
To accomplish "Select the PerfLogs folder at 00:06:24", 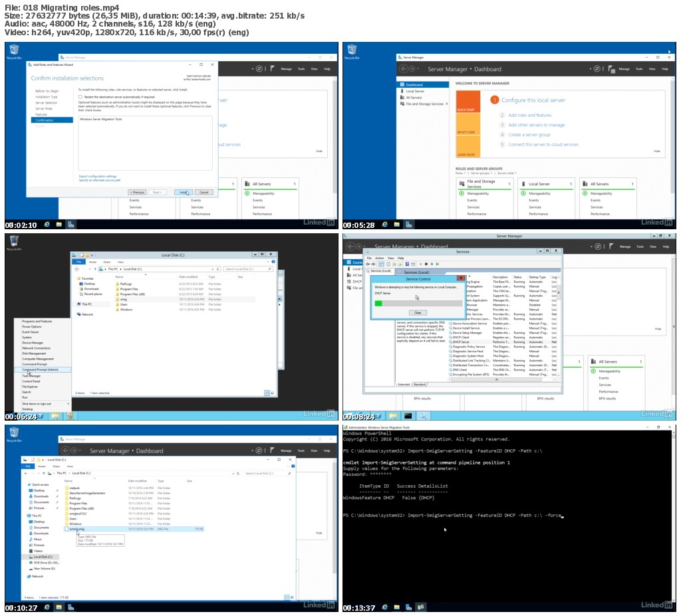I will click(x=126, y=284).
